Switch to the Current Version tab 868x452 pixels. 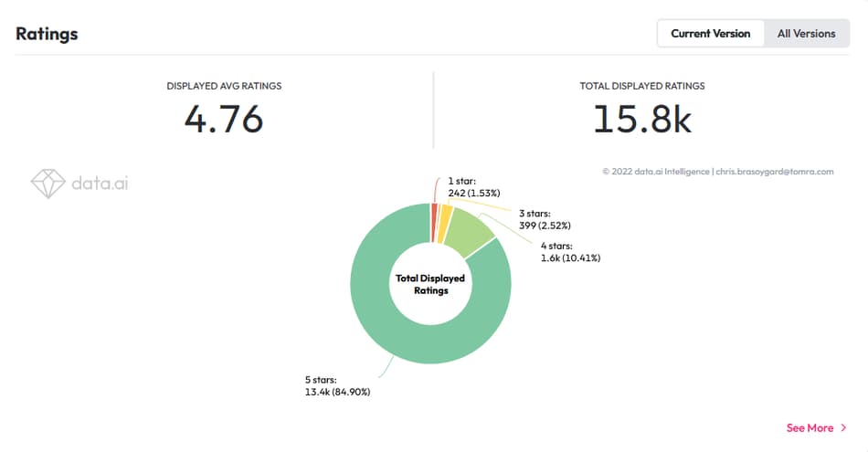tap(710, 34)
